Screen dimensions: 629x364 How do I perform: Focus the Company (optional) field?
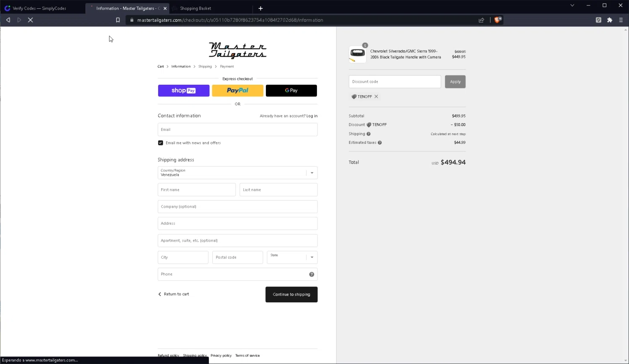tap(237, 206)
